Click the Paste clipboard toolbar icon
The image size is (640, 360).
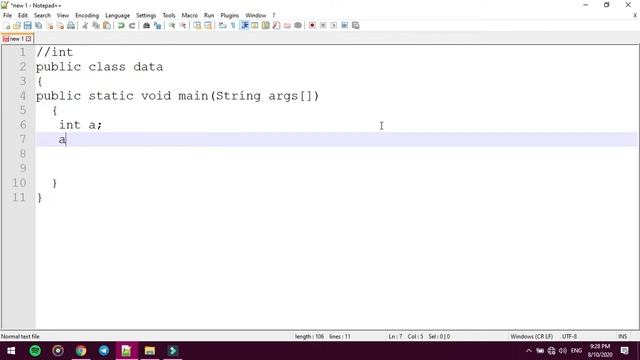click(107, 25)
